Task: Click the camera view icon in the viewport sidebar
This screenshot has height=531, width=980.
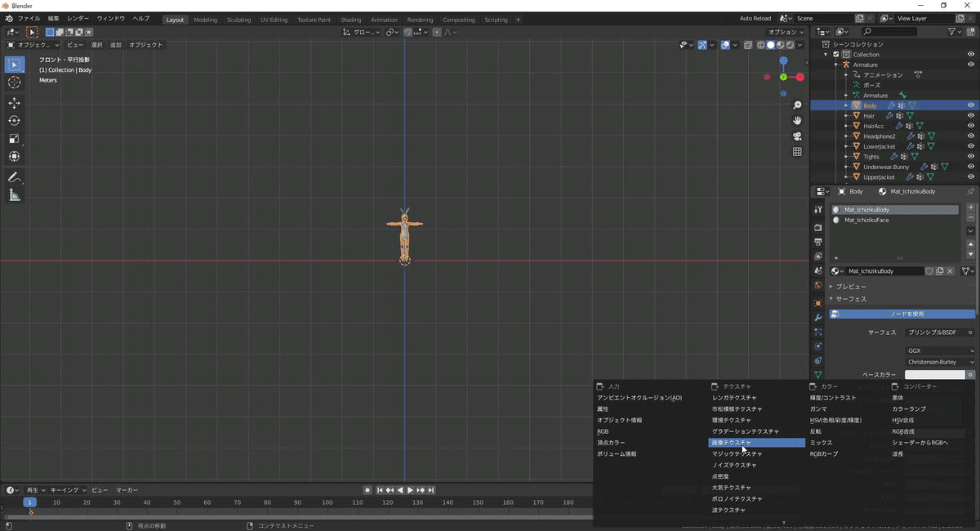Action: 797,136
